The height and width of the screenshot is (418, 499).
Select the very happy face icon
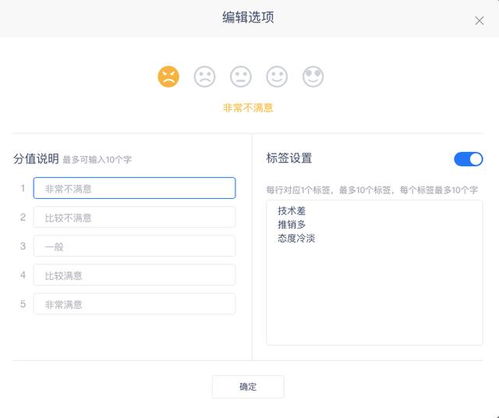313,77
